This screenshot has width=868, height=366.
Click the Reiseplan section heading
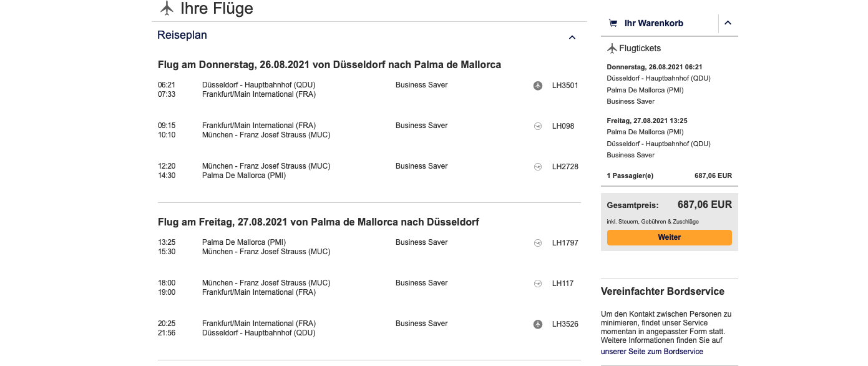click(x=182, y=35)
